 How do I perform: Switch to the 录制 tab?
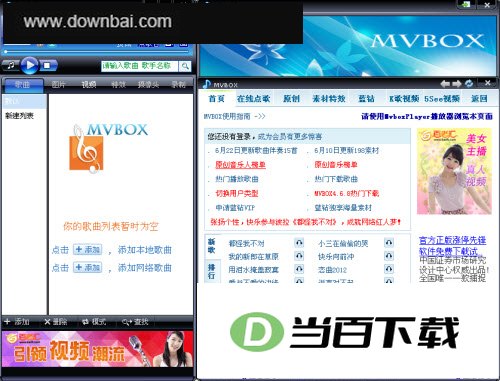pos(179,85)
